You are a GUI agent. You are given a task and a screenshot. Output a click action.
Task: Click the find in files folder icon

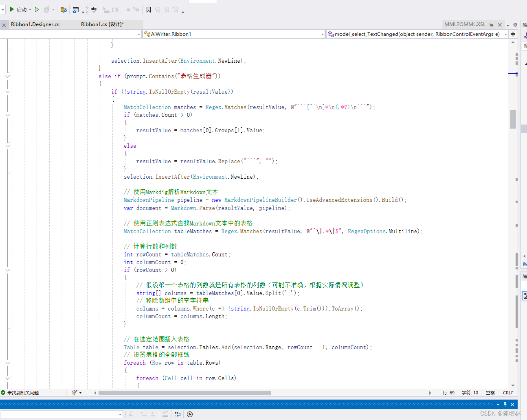pos(64,10)
